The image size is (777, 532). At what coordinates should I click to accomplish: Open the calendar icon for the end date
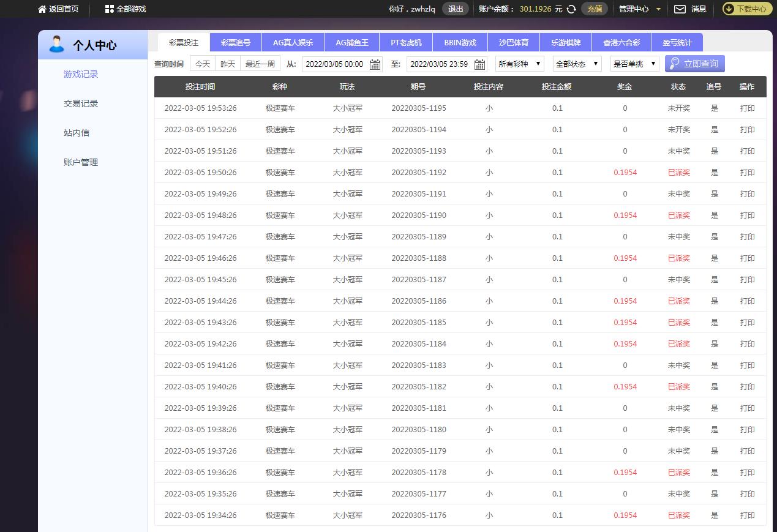pyautogui.click(x=479, y=64)
